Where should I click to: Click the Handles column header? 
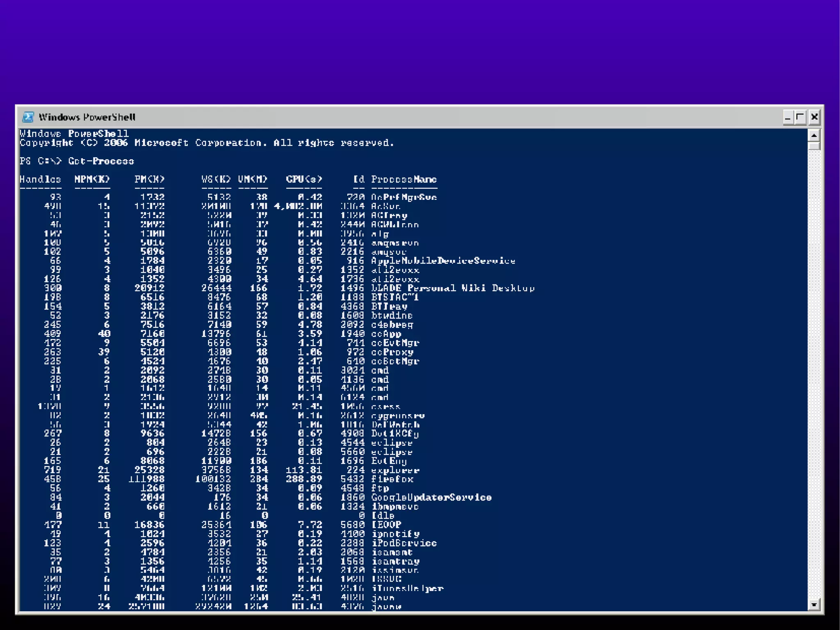point(40,179)
